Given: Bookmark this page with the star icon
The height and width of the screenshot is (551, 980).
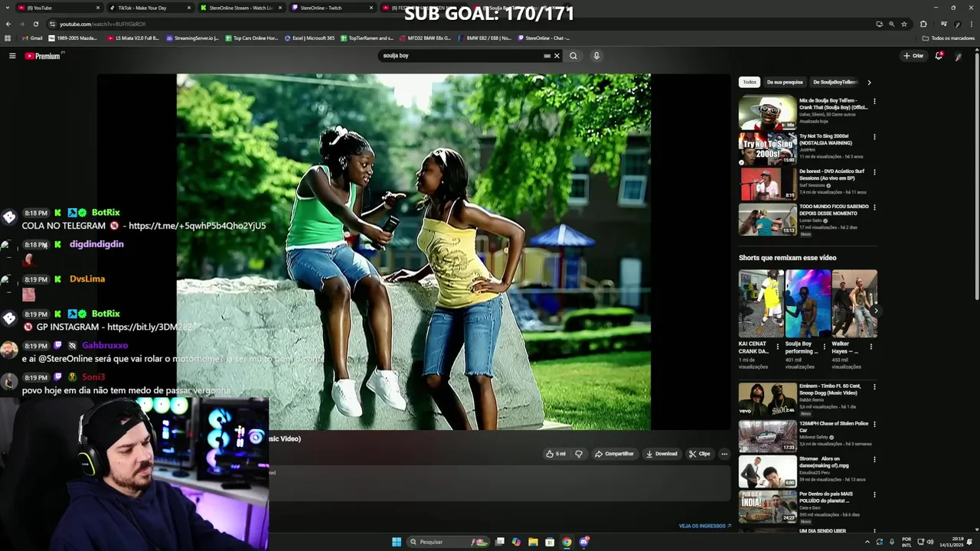Looking at the screenshot, I should click(904, 24).
